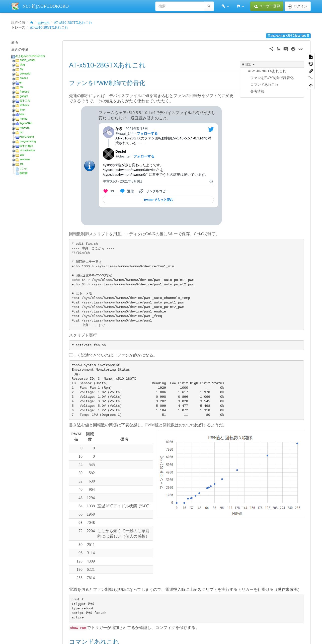Click のふ処|NOFUDOKORO root tree item
Image resolution: width=322 pixels, height=644 pixels.
(30, 56)
